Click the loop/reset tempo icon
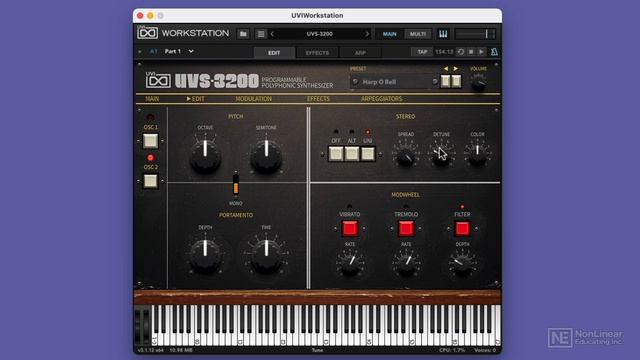 point(460,52)
